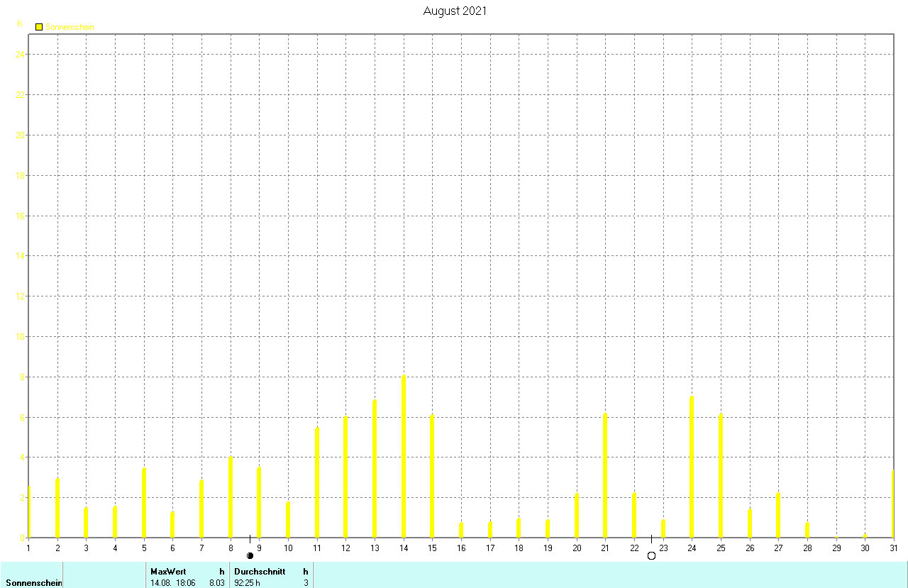Select the Sonnenschein row label in the table
Image resolution: width=908 pixels, height=588 pixels.
(34, 583)
